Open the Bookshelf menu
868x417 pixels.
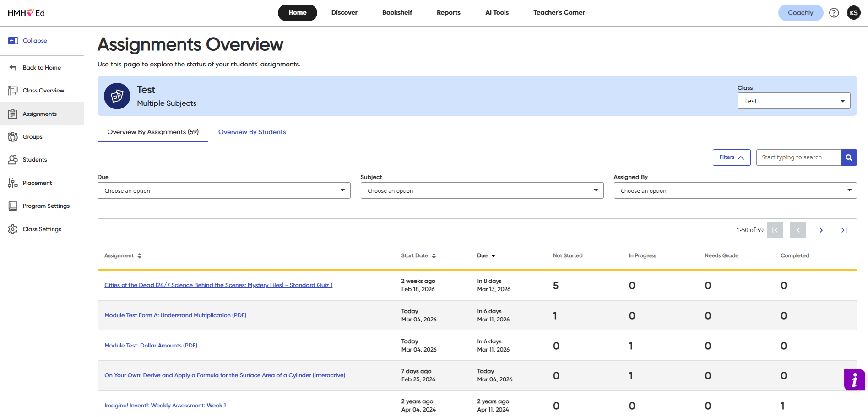point(397,13)
